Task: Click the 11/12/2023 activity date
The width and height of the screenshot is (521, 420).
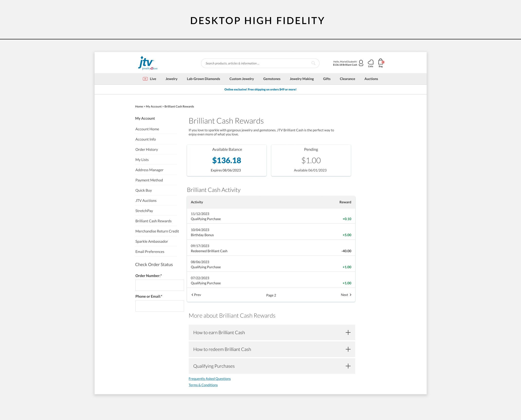Action: point(200,214)
